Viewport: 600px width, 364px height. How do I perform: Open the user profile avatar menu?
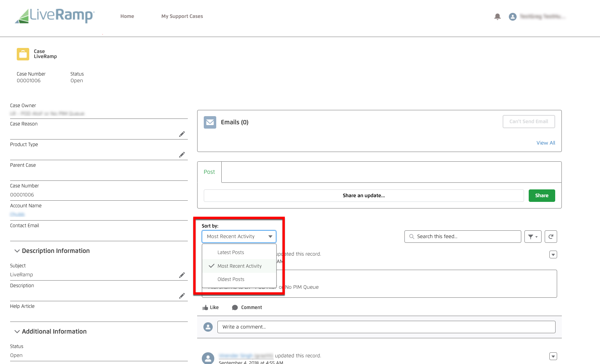click(x=513, y=16)
